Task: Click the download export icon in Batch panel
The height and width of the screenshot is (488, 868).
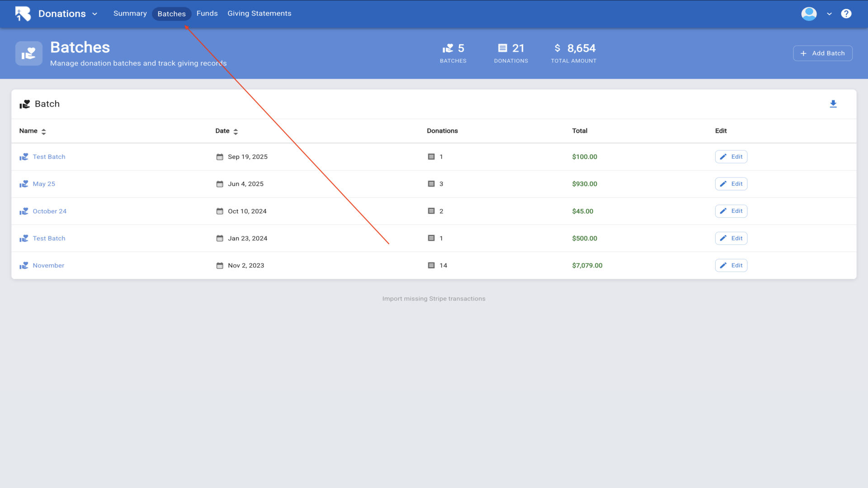Action: (x=833, y=104)
